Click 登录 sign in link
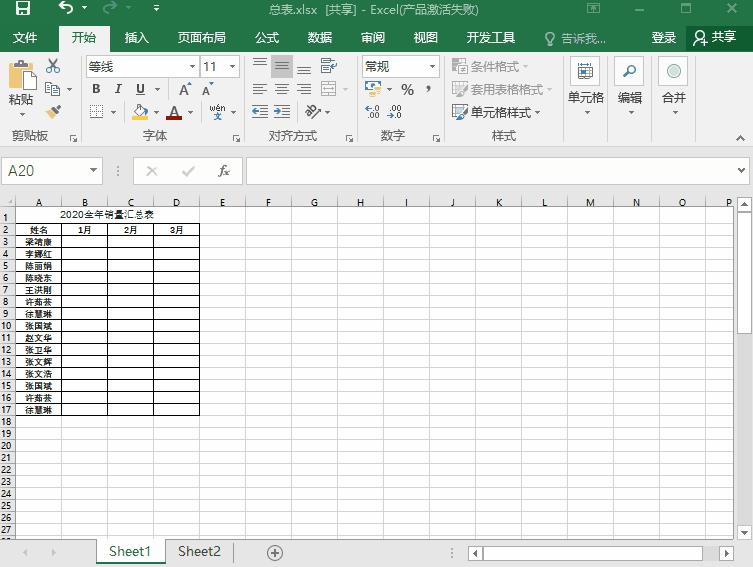The height and width of the screenshot is (567, 753). pyautogui.click(x=664, y=37)
